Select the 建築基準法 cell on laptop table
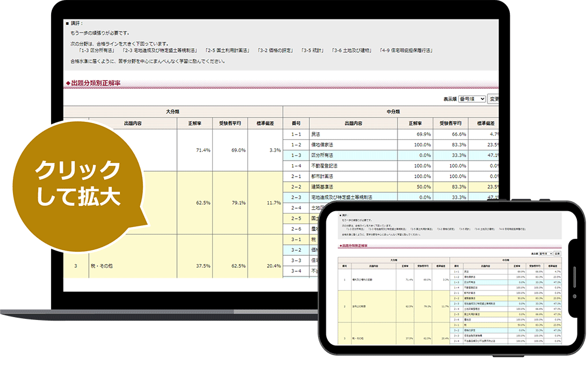 (353, 187)
